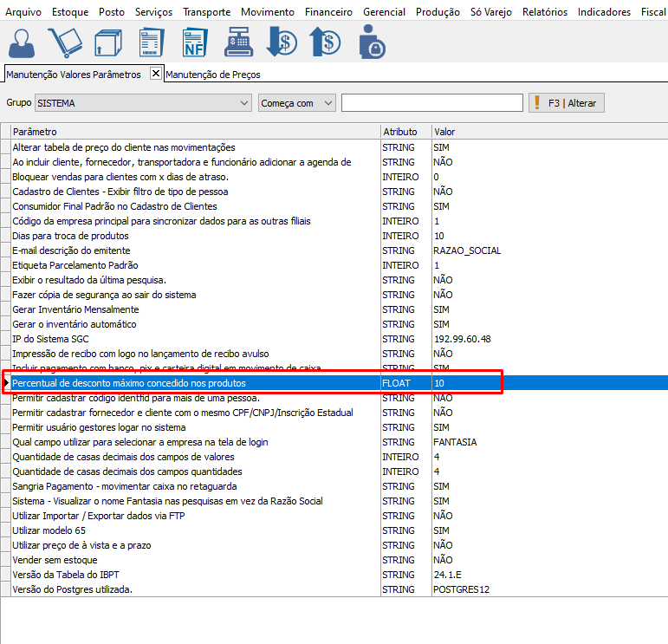Select the 'IP do Sistema SGC' row

(195, 339)
